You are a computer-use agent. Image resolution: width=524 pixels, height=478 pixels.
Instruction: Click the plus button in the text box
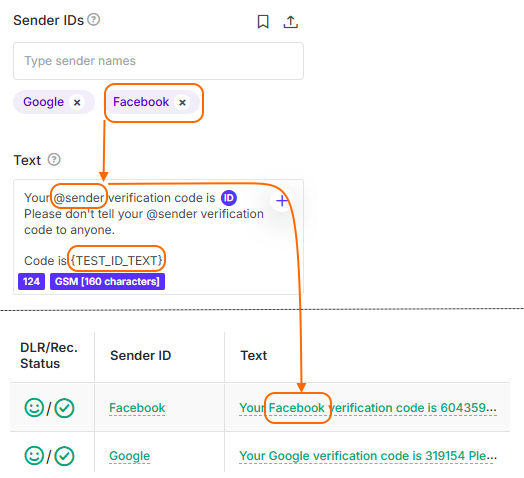[x=282, y=201]
